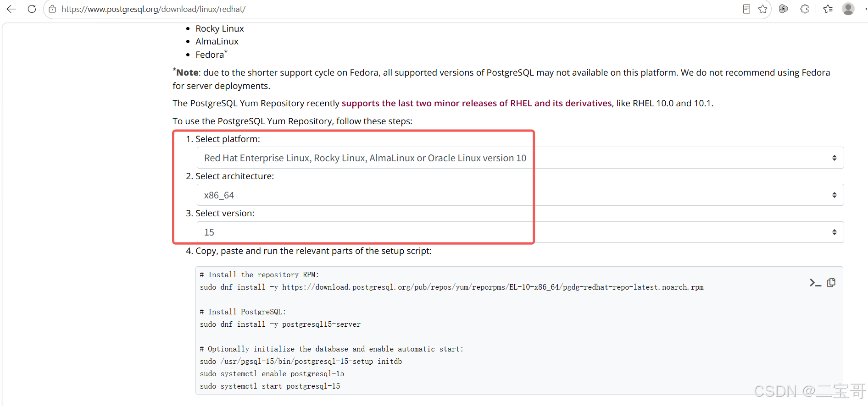This screenshot has width=868, height=406.
Task: Click "The PostgreSQL Yum Repository recently" text
Action: tap(256, 103)
